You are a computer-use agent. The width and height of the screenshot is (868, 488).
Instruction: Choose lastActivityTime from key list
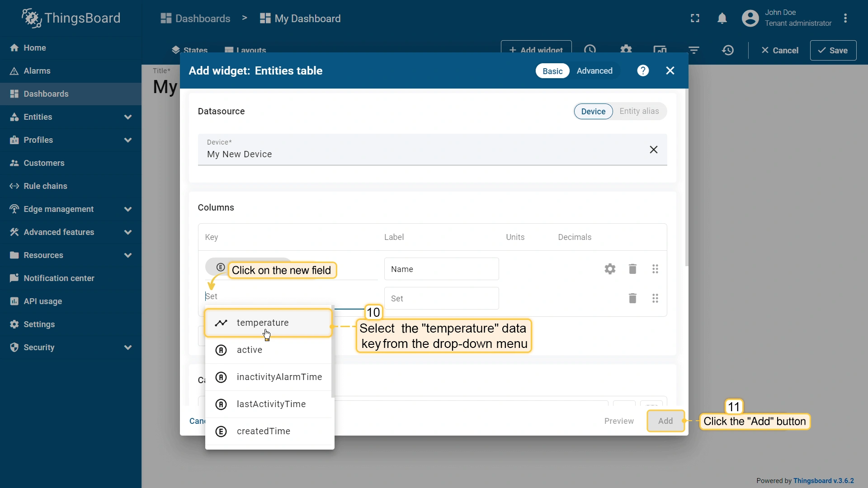pyautogui.click(x=271, y=404)
